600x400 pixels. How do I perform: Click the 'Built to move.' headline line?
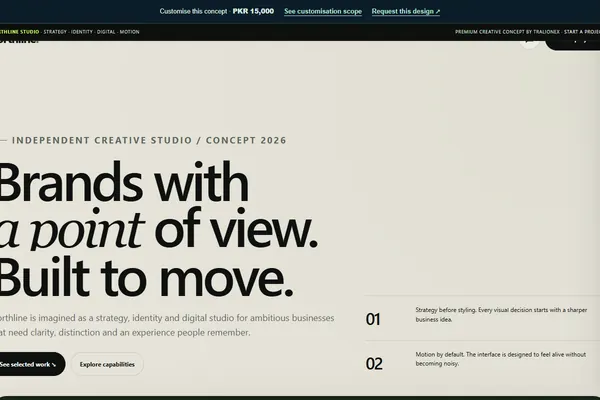[x=145, y=278]
